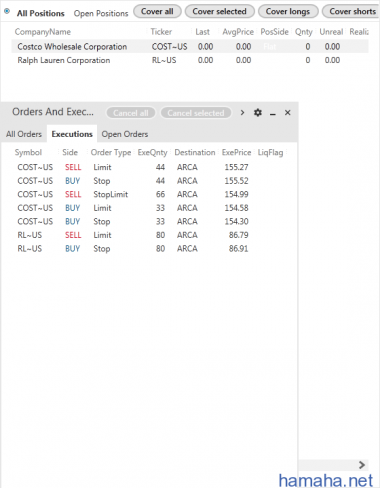
Task: Select the execution at price 154.58
Action: 150,208
